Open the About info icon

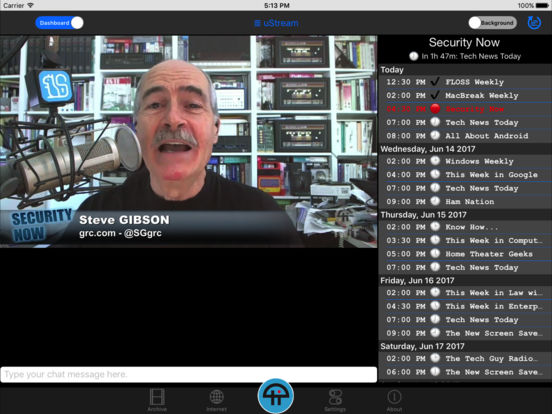(x=394, y=400)
